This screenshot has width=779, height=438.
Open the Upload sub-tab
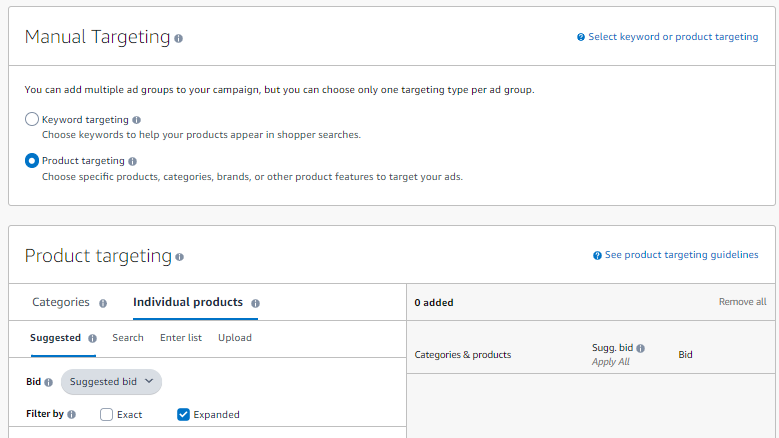point(235,338)
